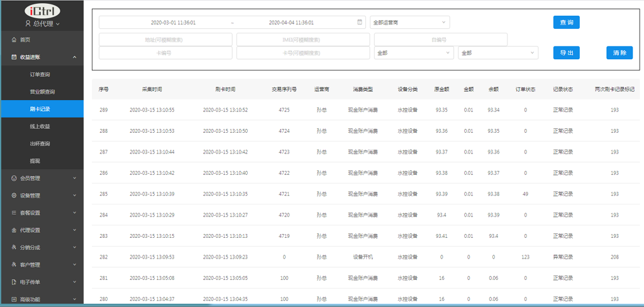Click the 代理设置 sidebar icon
644x307 pixels.
coord(14,230)
